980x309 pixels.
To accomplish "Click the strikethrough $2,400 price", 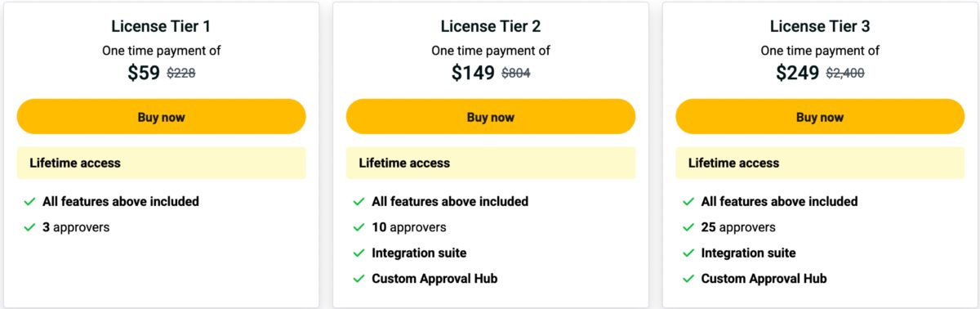I will click(x=845, y=74).
